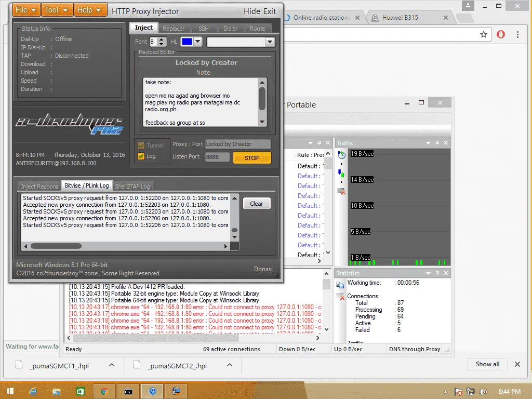
Task: Click the Chrome profile person icon
Action: (x=468, y=6)
